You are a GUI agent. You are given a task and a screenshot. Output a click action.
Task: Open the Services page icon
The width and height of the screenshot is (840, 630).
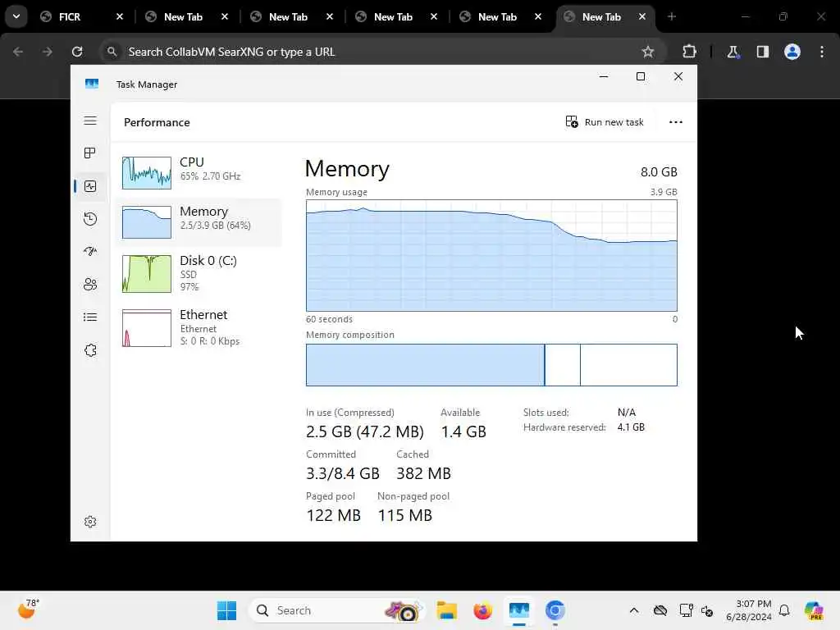pyautogui.click(x=90, y=350)
